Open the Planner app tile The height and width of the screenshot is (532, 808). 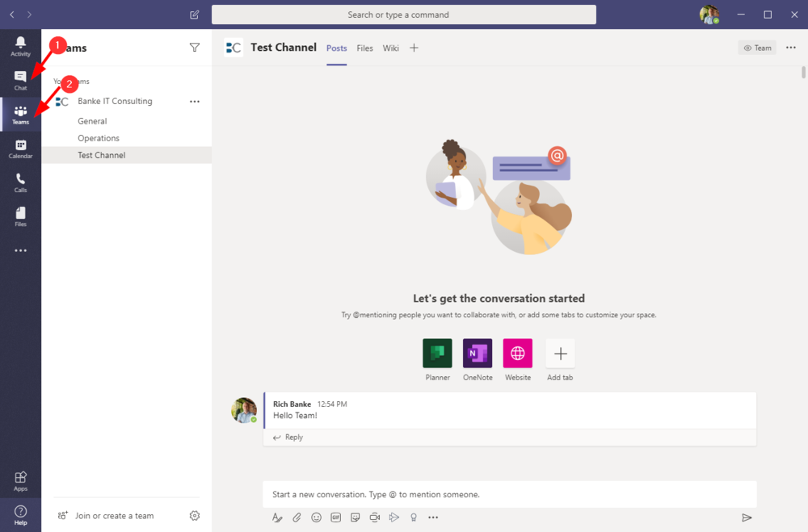tap(437, 354)
